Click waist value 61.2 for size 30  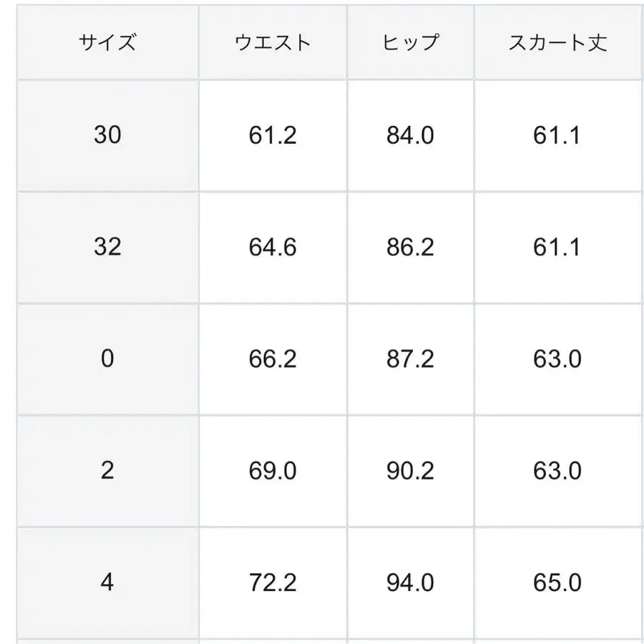pyautogui.click(x=273, y=135)
